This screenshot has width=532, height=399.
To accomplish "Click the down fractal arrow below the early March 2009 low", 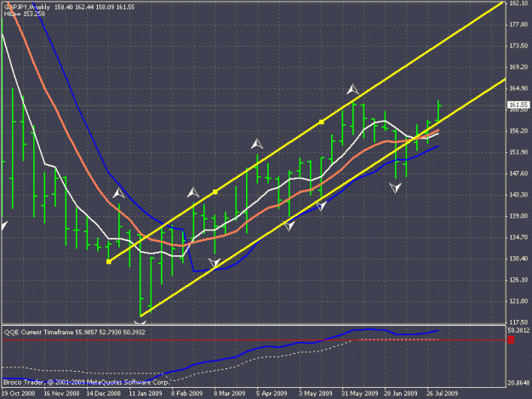I will pos(215,263).
